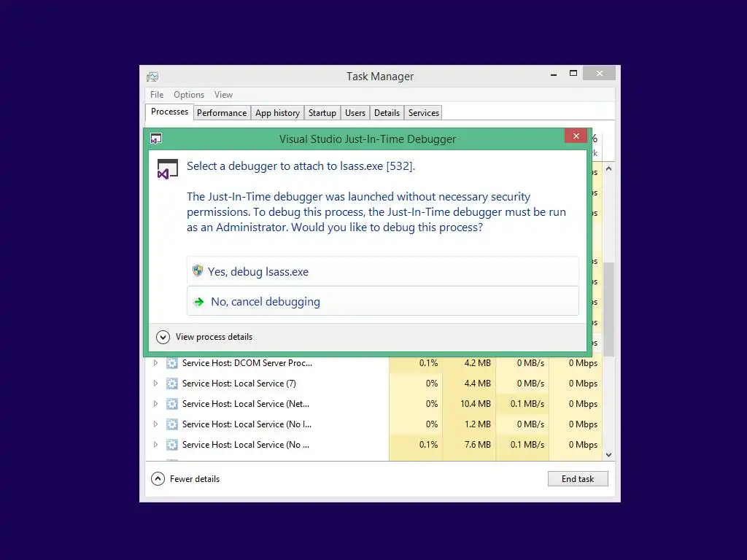The height and width of the screenshot is (560, 747).
Task: Switch to the Details tab
Action: (387, 113)
